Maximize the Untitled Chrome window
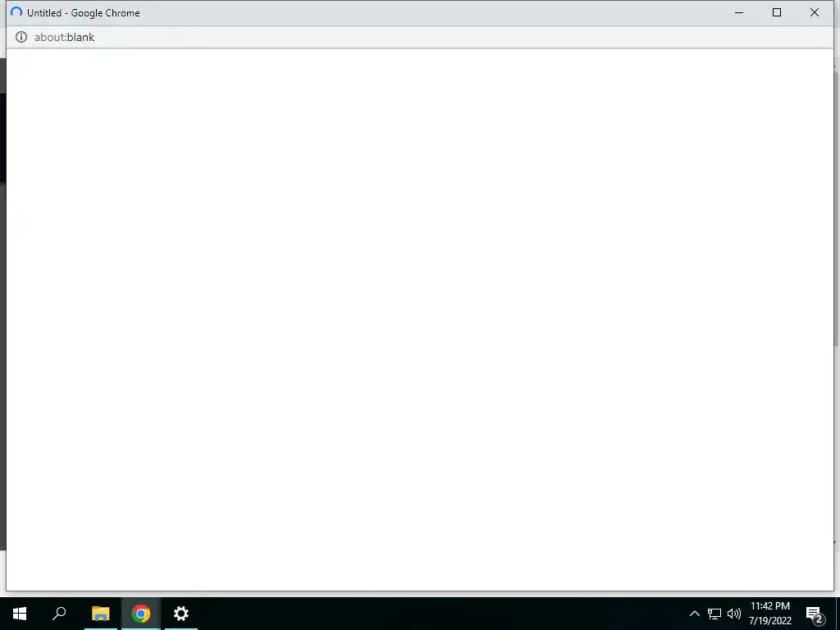This screenshot has width=840, height=630. point(777,12)
